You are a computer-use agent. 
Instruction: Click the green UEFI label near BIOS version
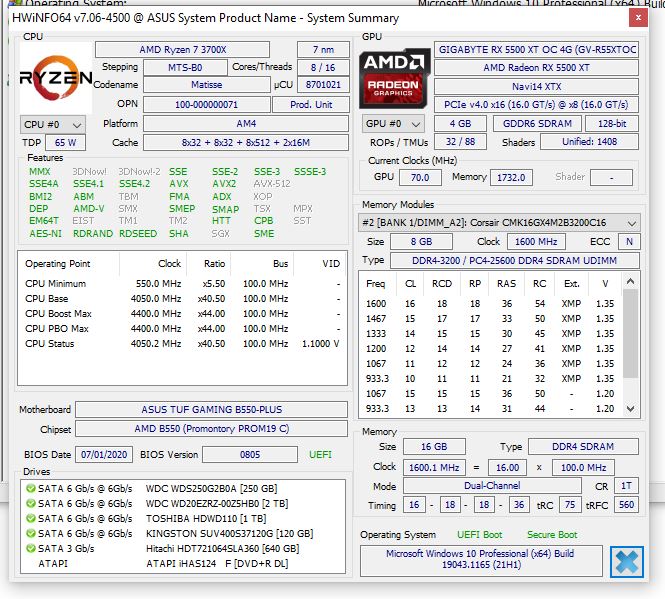pyautogui.click(x=320, y=455)
